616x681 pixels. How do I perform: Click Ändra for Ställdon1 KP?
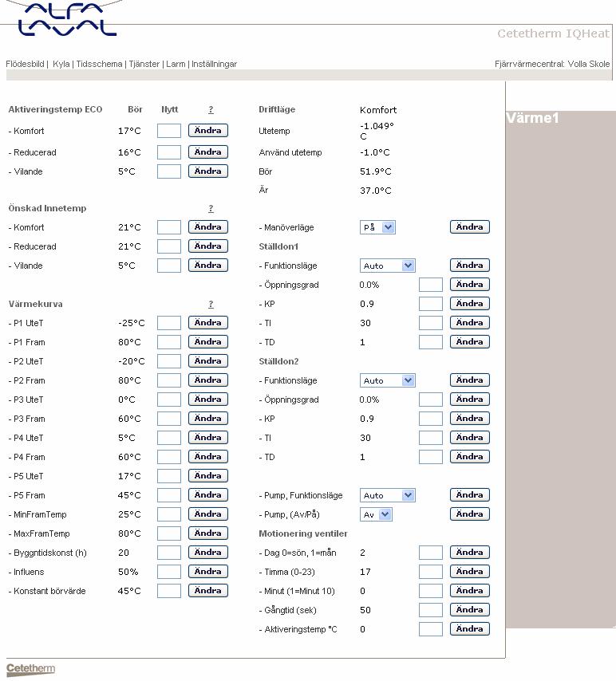(469, 303)
